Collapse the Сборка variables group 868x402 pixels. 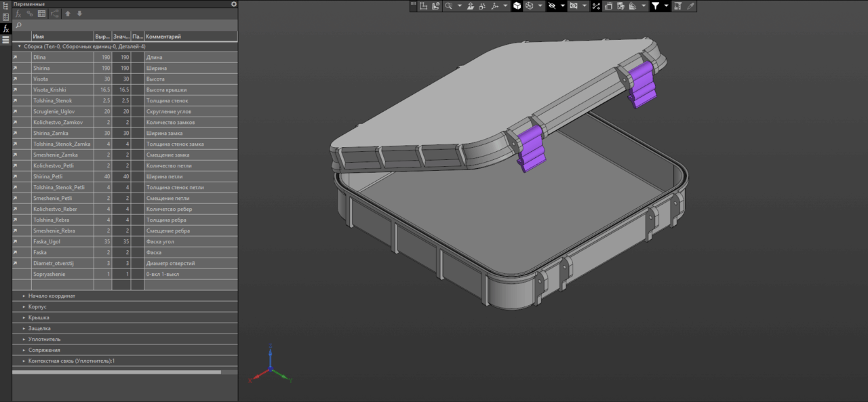20,46
